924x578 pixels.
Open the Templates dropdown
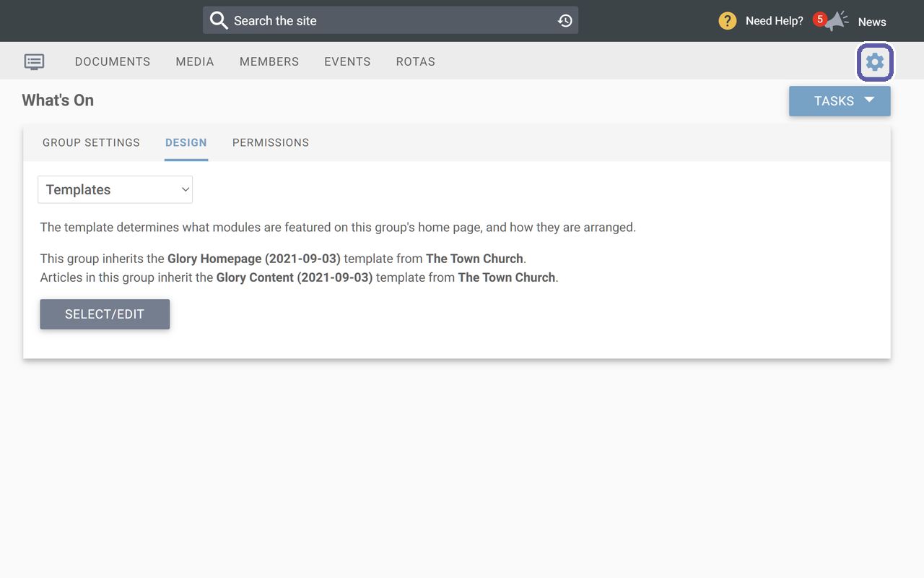click(115, 189)
